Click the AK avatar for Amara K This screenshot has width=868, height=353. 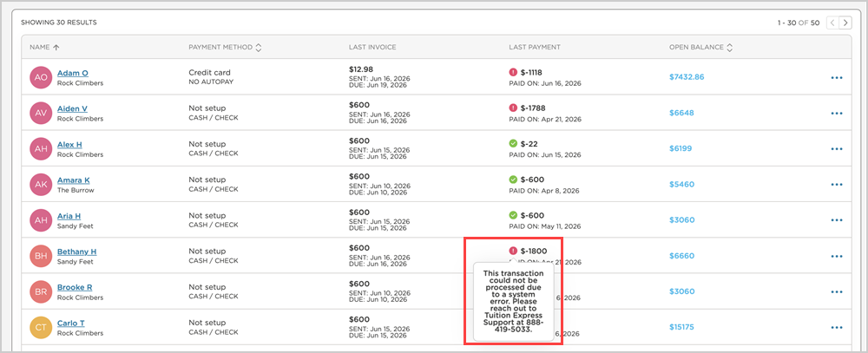click(x=41, y=185)
